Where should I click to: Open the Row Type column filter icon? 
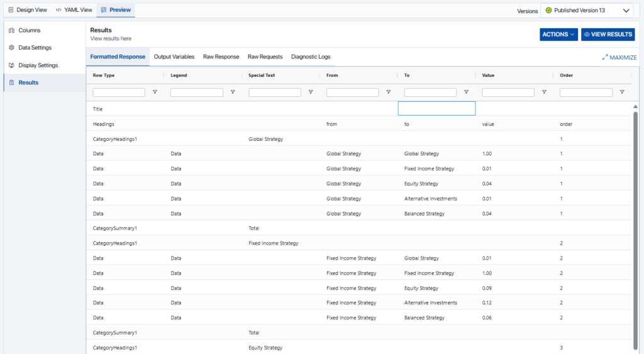155,92
